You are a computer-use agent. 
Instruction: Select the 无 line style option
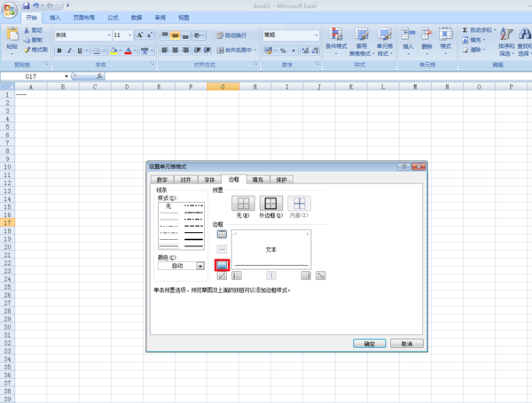168,206
